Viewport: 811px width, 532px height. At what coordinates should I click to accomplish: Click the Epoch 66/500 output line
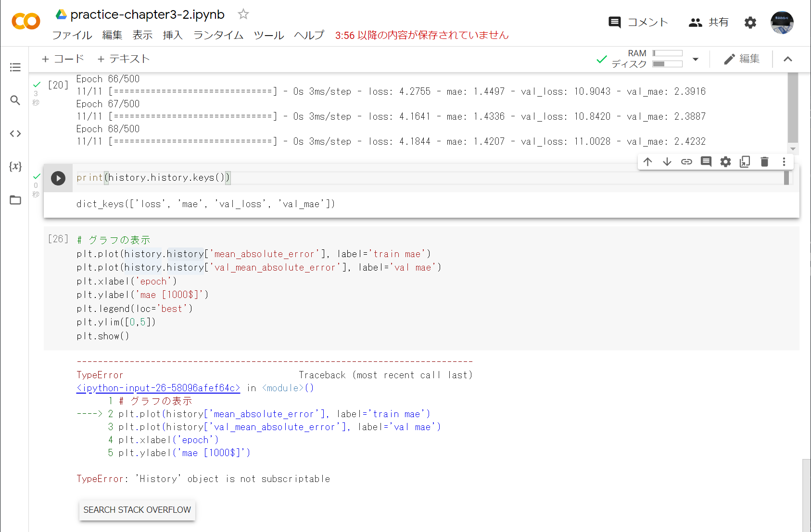pyautogui.click(x=108, y=79)
